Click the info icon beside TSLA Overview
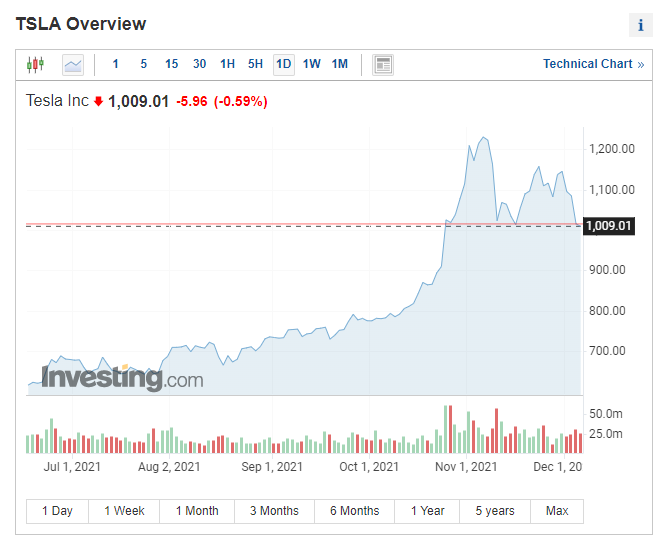 [641, 25]
